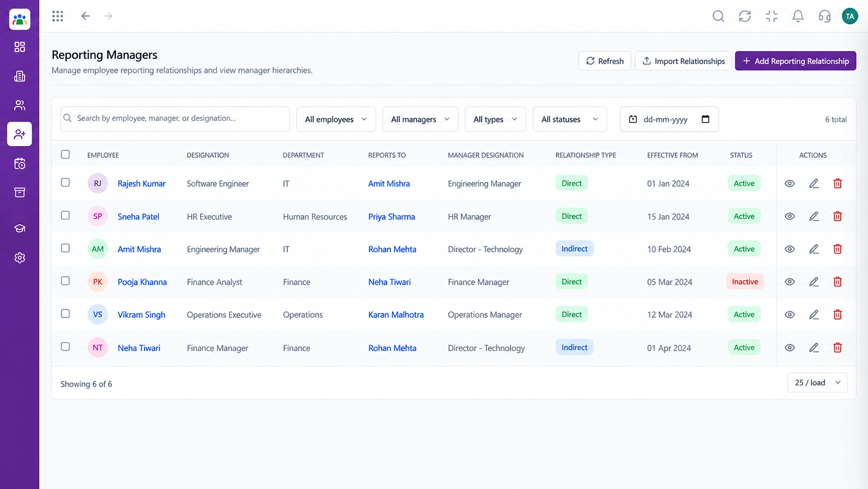
Task: Tick the checkbox for Vikram Singh's row
Action: click(65, 314)
